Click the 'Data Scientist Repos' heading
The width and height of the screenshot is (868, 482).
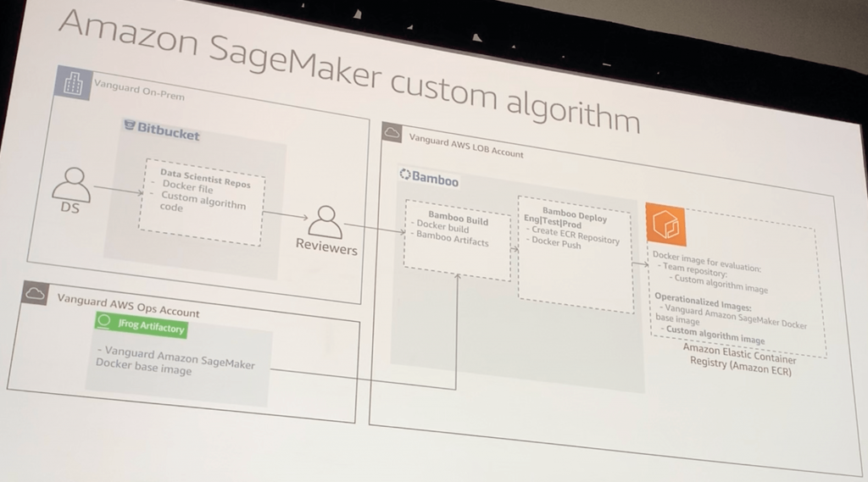point(205,178)
